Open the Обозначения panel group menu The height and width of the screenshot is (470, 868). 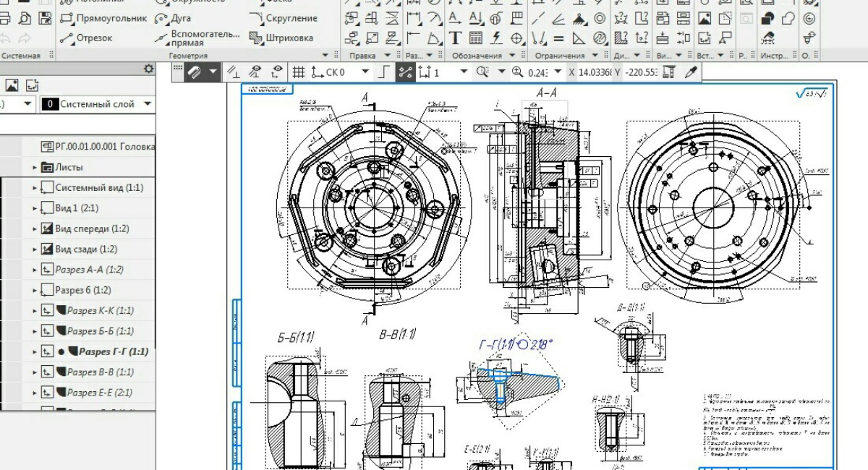513,55
